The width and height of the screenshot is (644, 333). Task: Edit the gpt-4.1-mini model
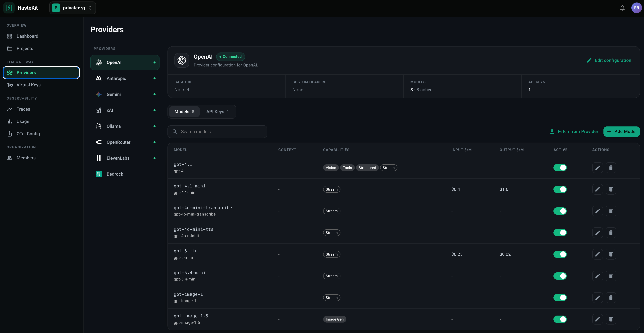tap(597, 189)
